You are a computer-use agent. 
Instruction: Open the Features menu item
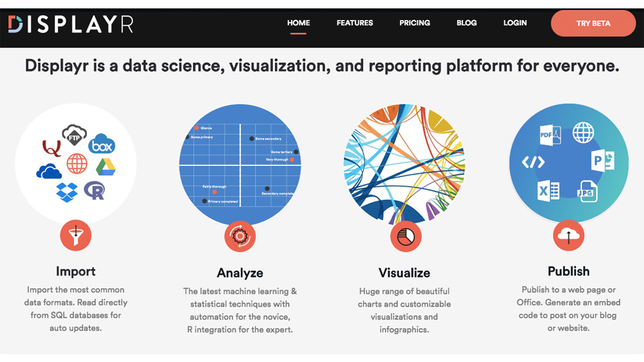(x=355, y=23)
